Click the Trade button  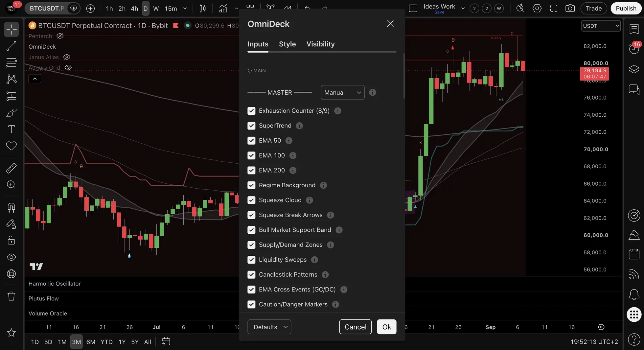click(x=594, y=8)
